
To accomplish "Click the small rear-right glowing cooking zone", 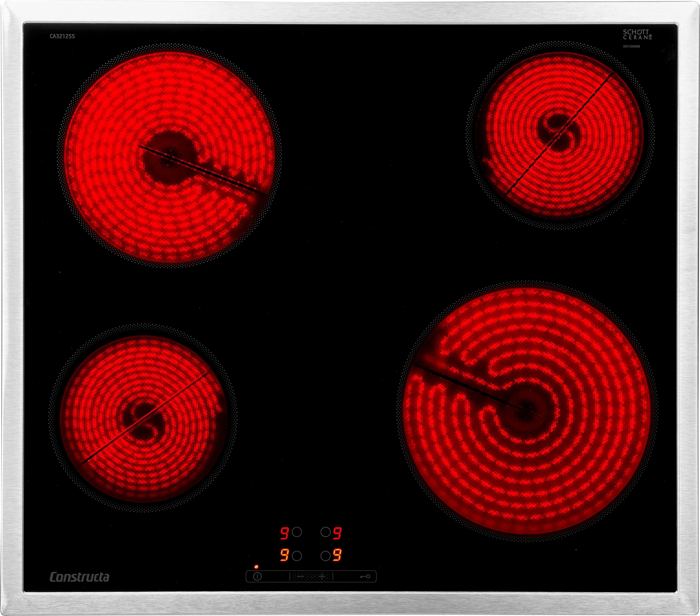I will coord(560,135).
